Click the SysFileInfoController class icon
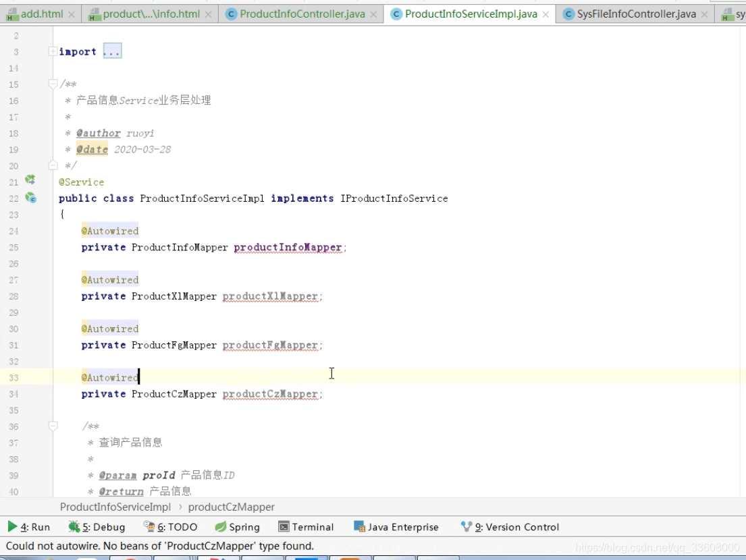The image size is (746, 560). click(568, 15)
